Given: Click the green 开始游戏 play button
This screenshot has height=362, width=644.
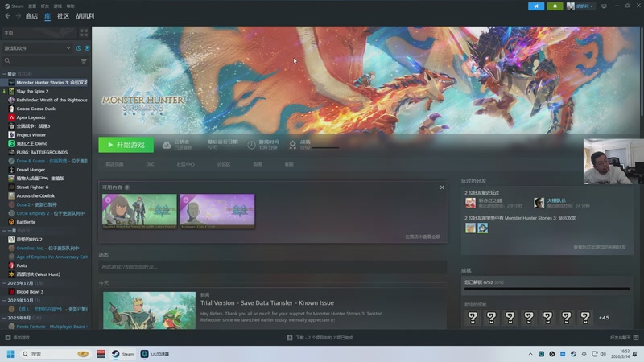Looking at the screenshot, I should pos(126,145).
